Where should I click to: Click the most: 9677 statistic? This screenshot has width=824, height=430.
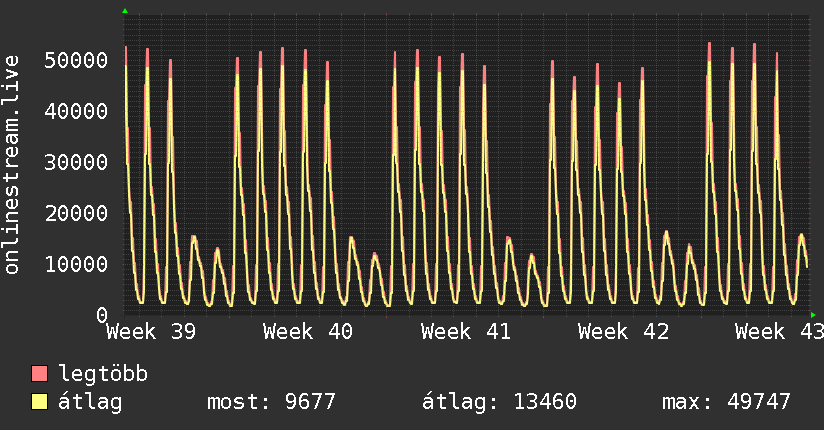tap(271, 402)
